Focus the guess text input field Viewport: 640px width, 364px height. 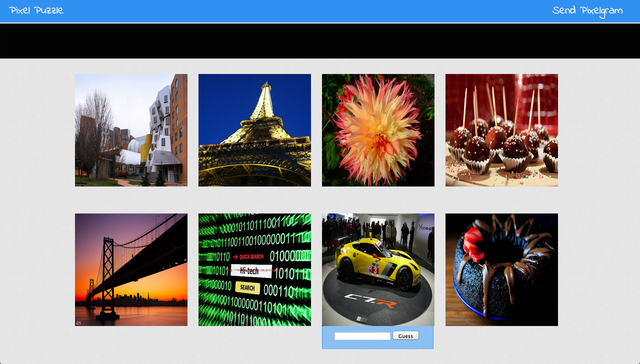click(362, 336)
